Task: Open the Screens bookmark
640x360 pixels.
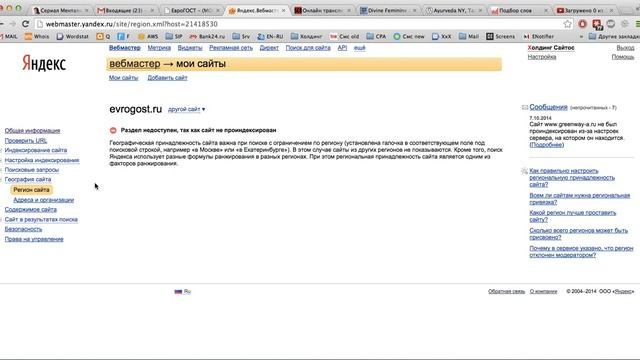Action: (500, 36)
